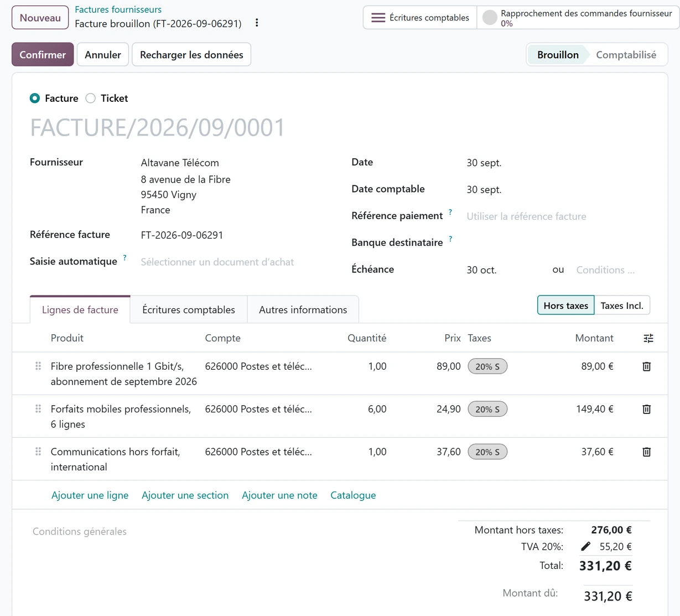Click the Annuler button

click(103, 55)
